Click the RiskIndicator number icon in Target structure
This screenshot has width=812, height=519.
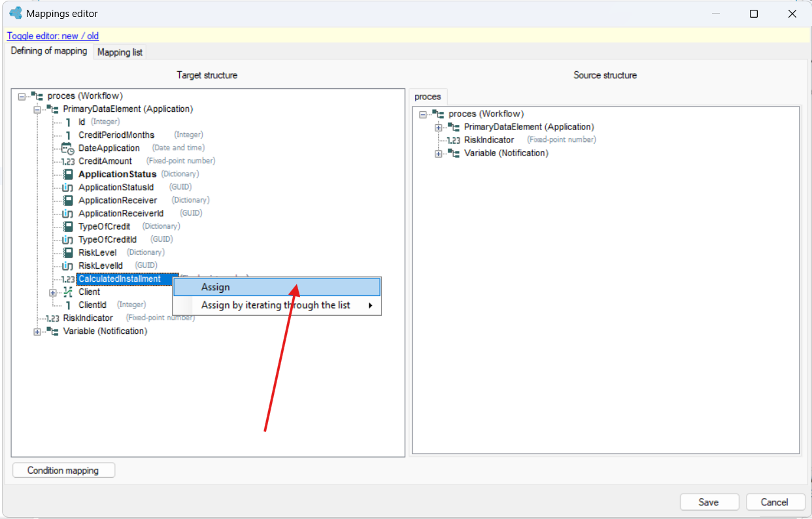52,318
